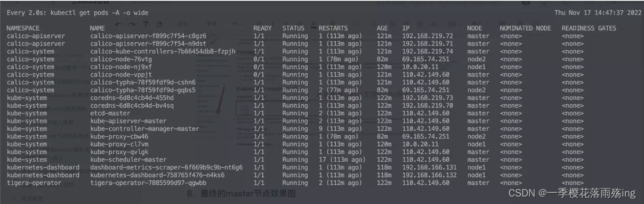Screen dimensions: 644x204
Task: Select kube-scheduler-master pod name
Action: click(x=128, y=160)
